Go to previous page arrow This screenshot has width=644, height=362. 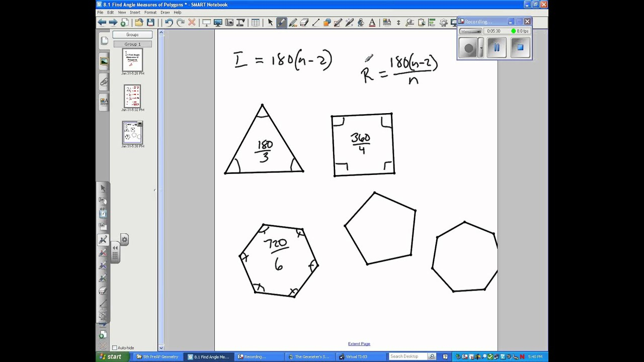[101, 23]
